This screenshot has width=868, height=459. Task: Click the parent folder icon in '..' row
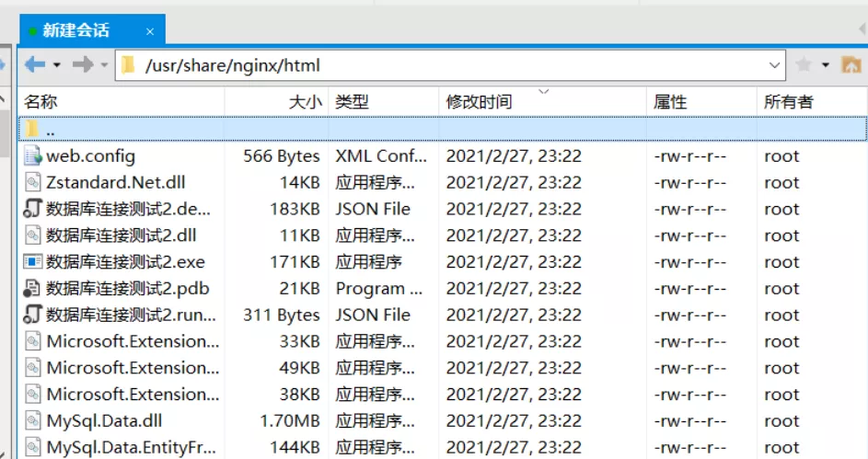(x=32, y=129)
